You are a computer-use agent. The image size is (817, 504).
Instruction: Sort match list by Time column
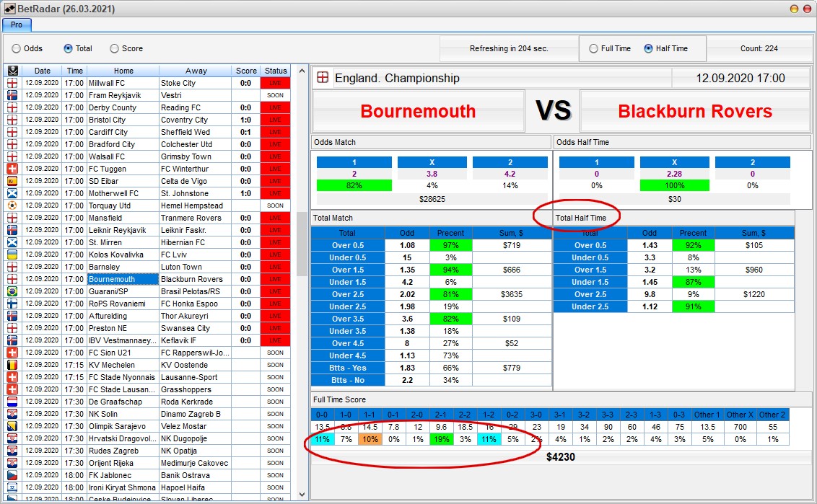(x=74, y=70)
